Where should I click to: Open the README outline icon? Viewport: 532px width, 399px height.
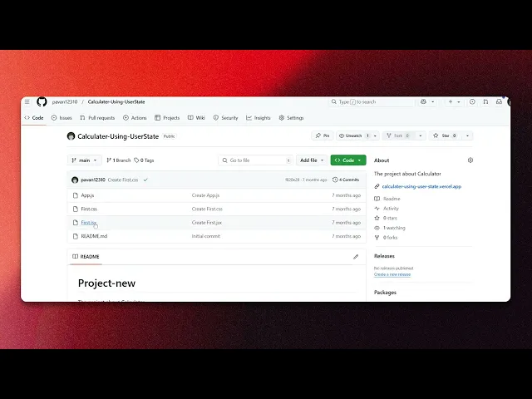pyautogui.click(x=76, y=257)
